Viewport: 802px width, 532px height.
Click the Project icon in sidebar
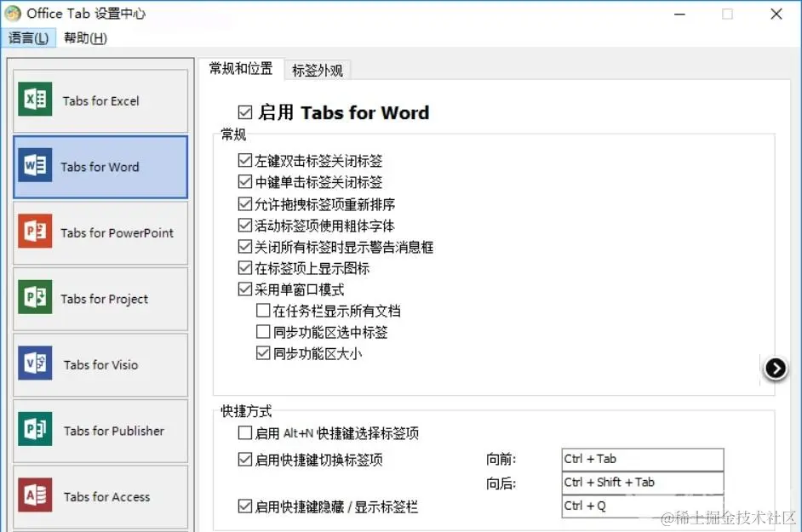tap(35, 297)
